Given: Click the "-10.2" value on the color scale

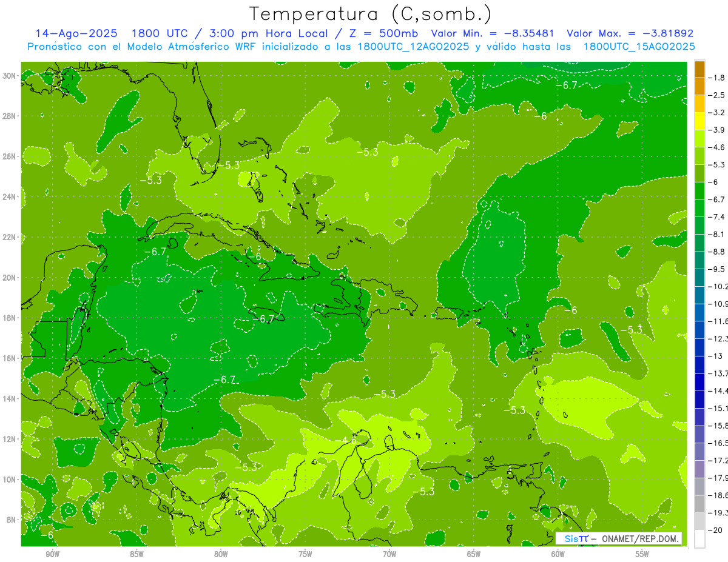Looking at the screenshot, I should point(718,286).
